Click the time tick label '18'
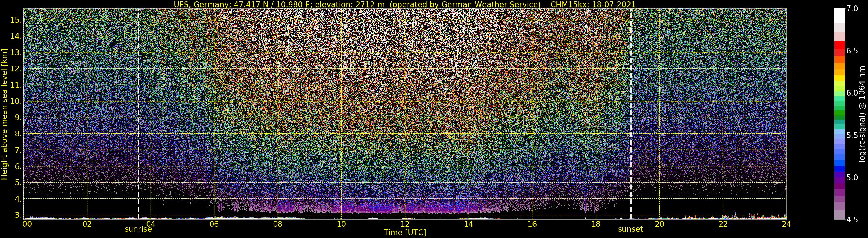This screenshot has width=868, height=238. [x=596, y=224]
